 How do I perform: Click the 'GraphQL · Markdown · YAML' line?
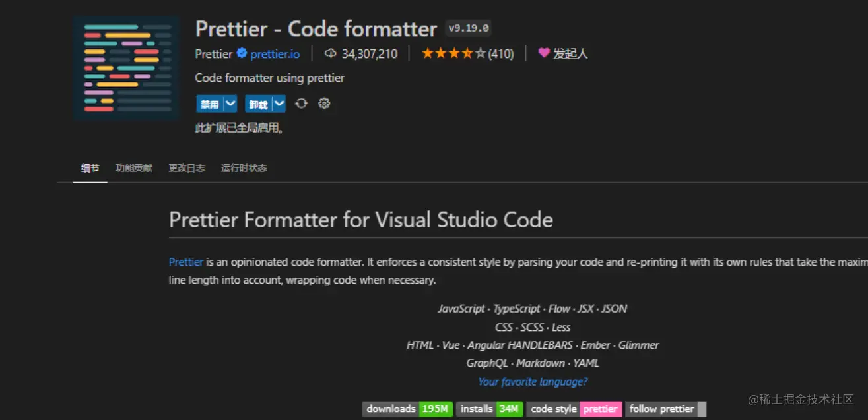(533, 363)
